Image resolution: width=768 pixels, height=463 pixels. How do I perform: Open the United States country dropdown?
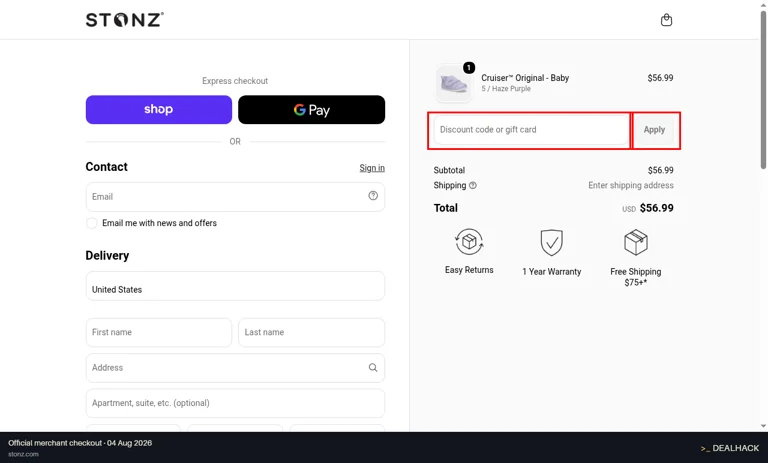[235, 286]
